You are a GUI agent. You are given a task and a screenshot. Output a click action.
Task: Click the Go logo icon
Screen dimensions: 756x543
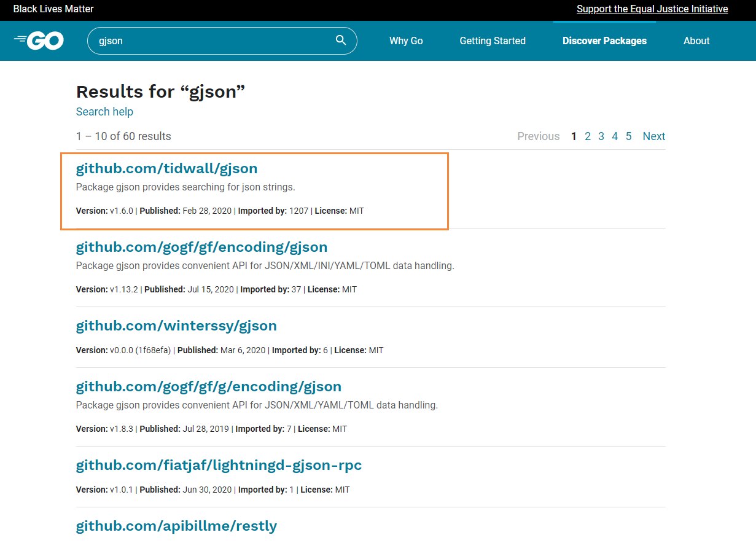coord(39,41)
